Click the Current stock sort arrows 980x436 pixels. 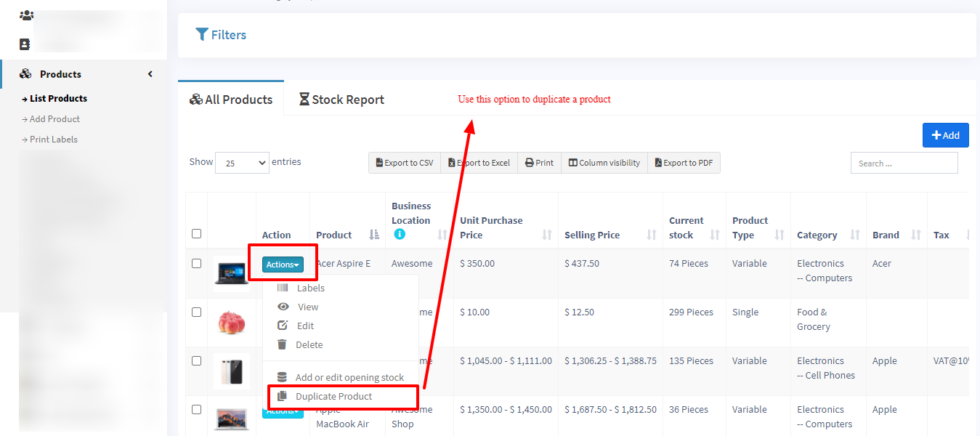(715, 235)
